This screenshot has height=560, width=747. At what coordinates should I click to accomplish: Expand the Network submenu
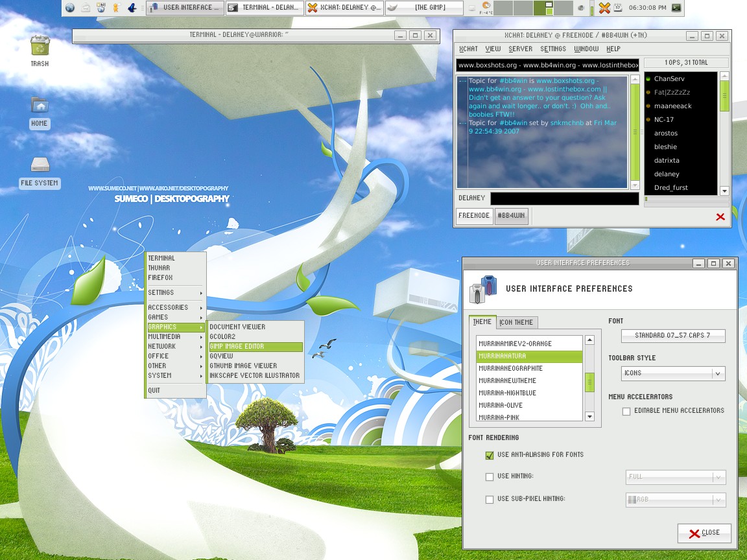click(175, 347)
